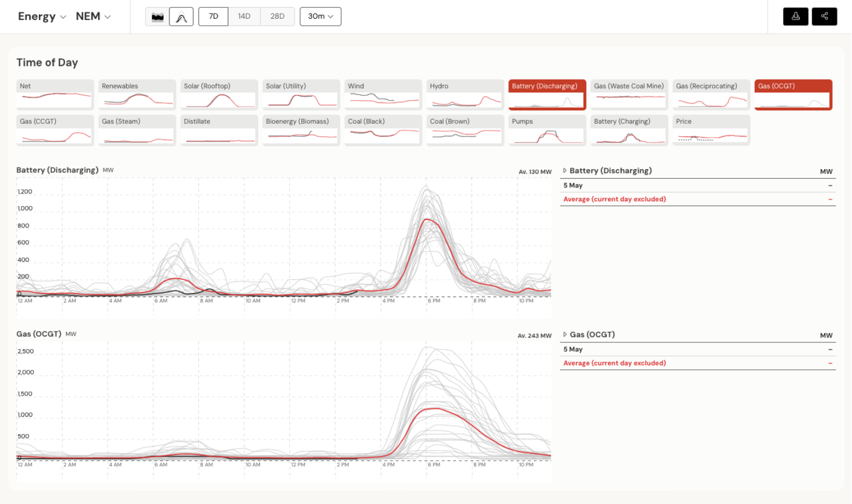This screenshot has height=504, width=852.
Task: Deselect the Gas (OCGT) tile
Action: click(793, 94)
